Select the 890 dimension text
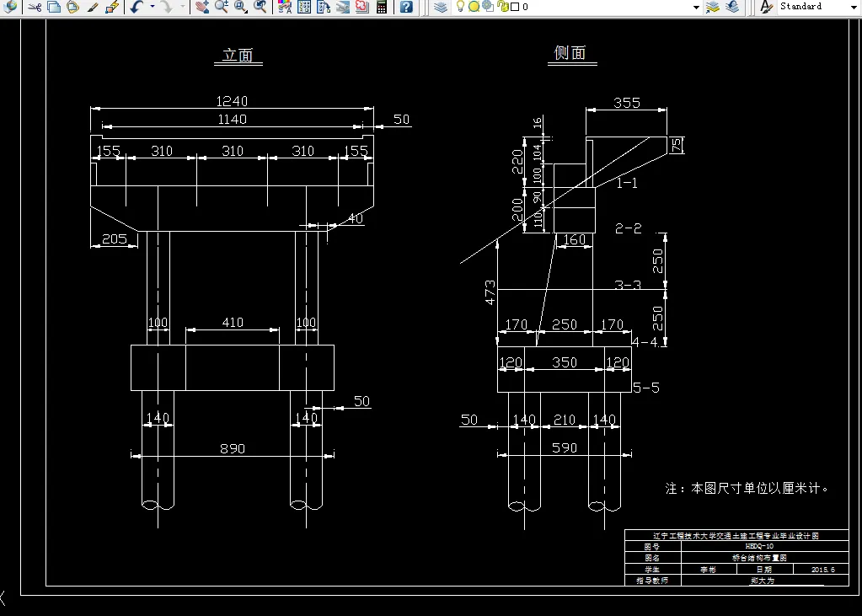This screenshot has width=862, height=616. click(x=232, y=449)
